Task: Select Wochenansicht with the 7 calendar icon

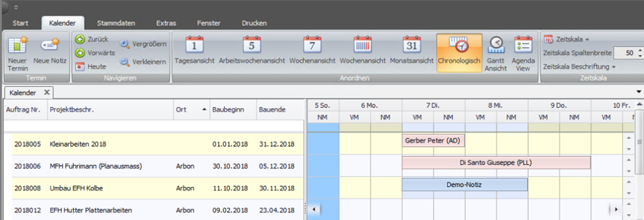Action: pyautogui.click(x=312, y=51)
